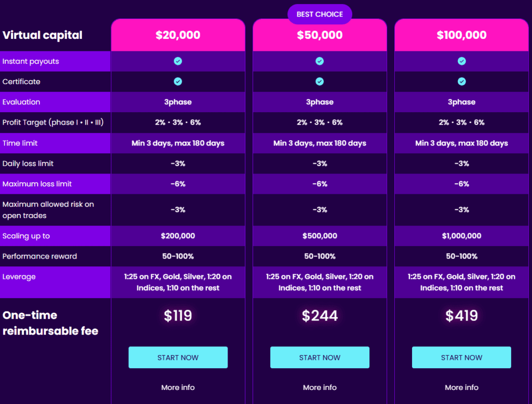Open More info for the $50,000 plan

[320, 387]
